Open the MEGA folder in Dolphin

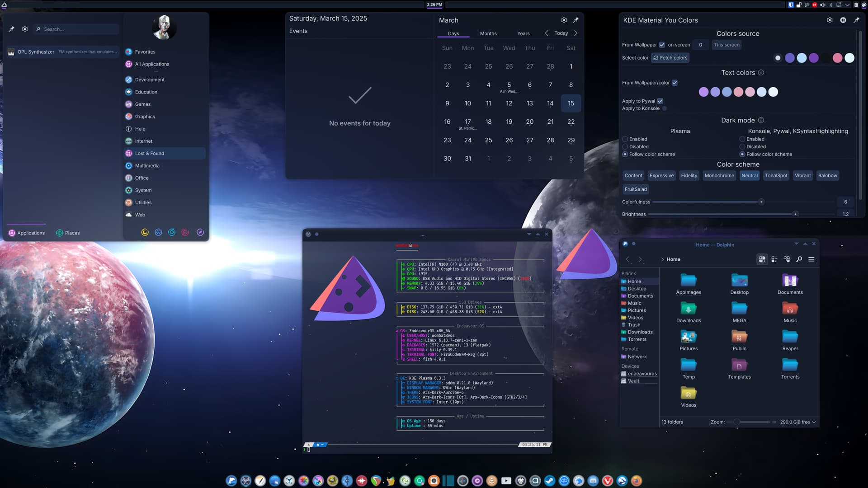[x=739, y=313]
